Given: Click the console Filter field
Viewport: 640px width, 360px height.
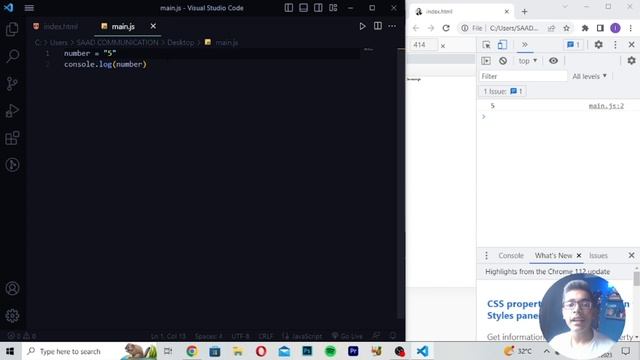Looking at the screenshot, I should [523, 76].
